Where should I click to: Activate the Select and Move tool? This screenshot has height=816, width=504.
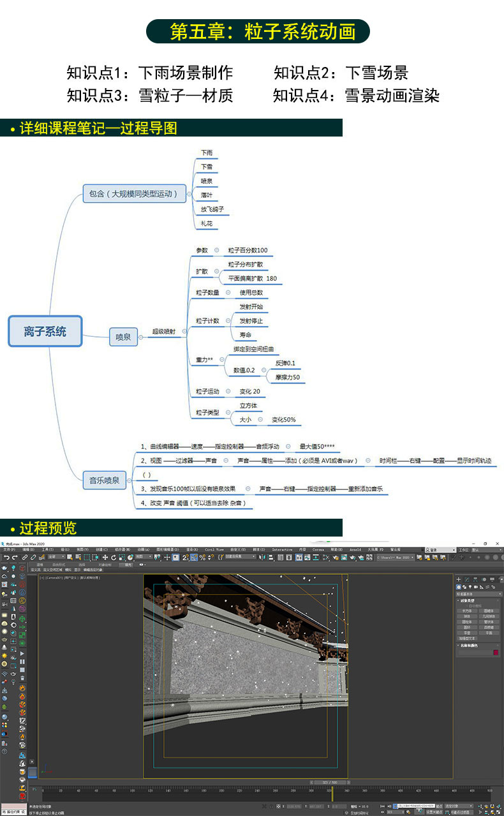click(x=105, y=557)
